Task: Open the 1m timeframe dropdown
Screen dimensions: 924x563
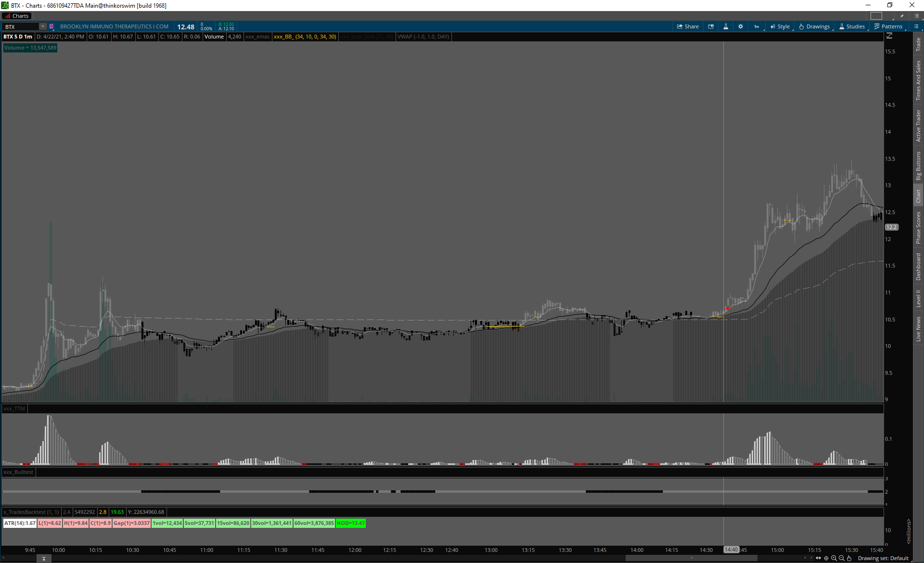Action: pos(757,26)
